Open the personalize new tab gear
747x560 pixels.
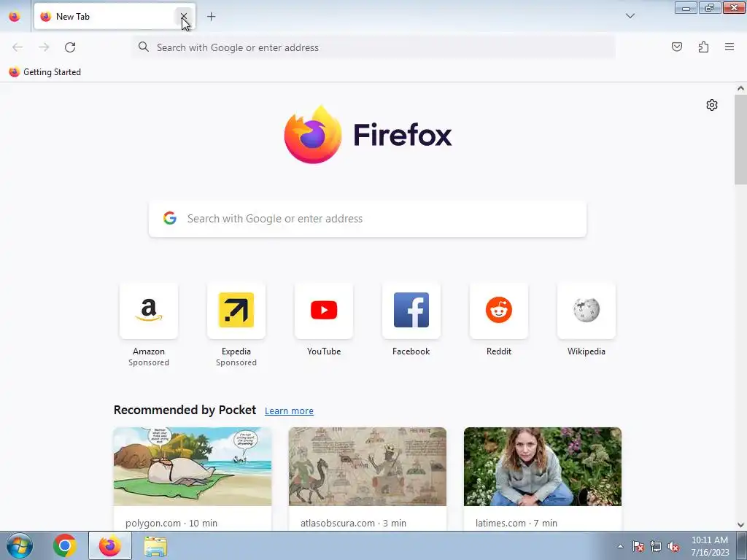[712, 105]
